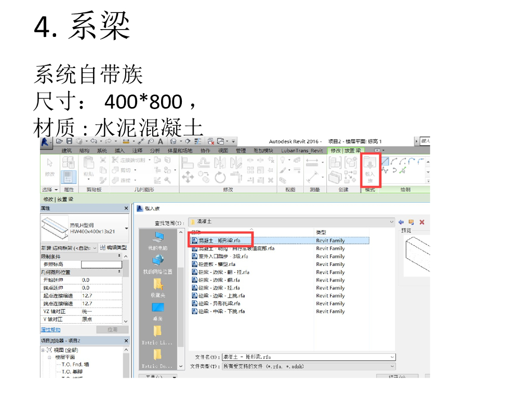Image resolution: width=532 pixels, height=399 pixels.
Task: Click the 类型 column header
Action: [x=321, y=232]
